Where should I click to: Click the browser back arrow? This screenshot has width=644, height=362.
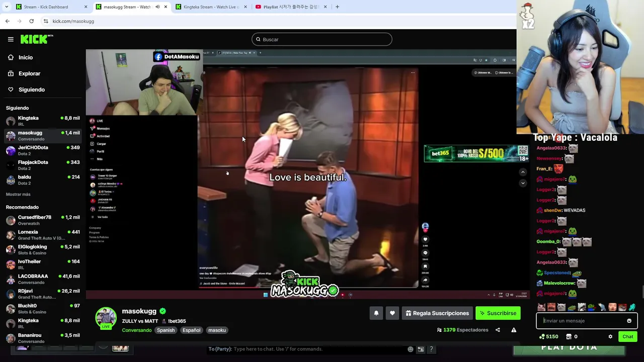point(8,21)
